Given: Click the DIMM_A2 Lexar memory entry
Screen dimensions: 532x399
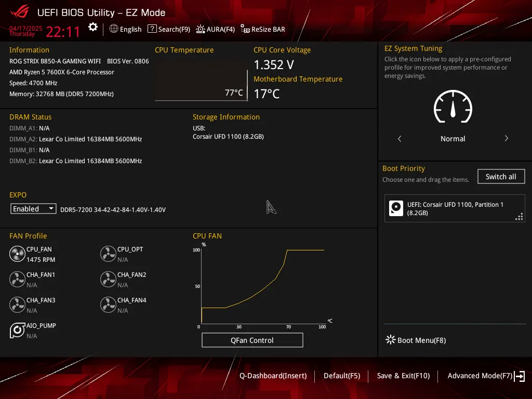Looking at the screenshot, I should 76,139.
